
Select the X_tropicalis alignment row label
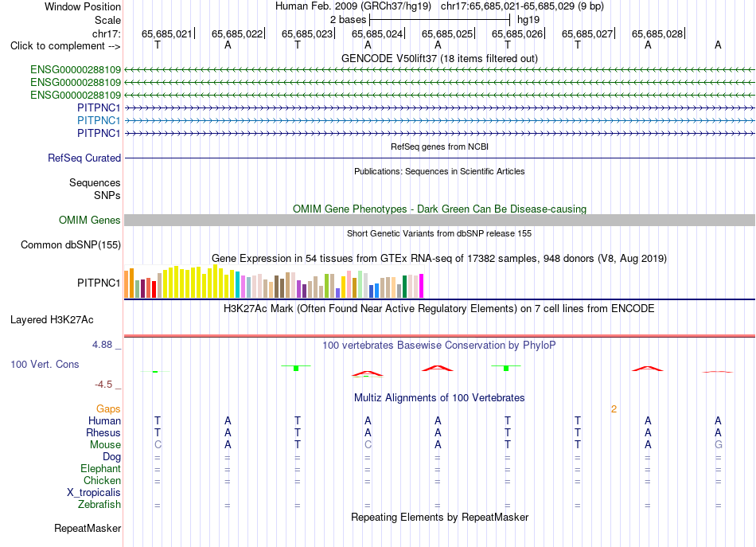(94, 492)
